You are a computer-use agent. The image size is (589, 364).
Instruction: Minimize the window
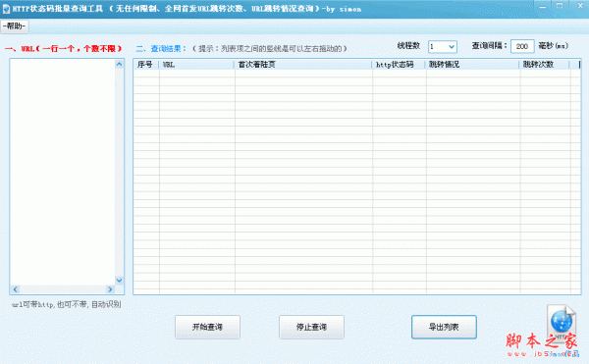(x=543, y=7)
